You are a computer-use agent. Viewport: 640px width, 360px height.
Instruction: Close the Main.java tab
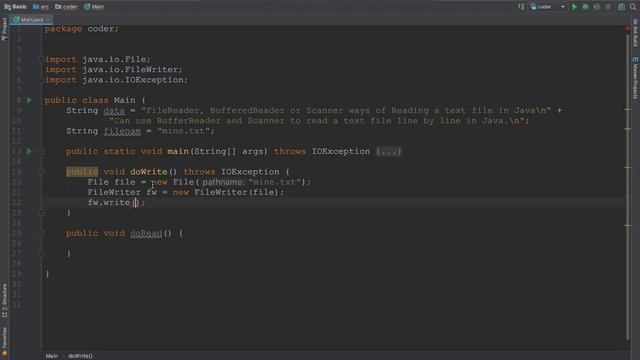click(x=48, y=20)
